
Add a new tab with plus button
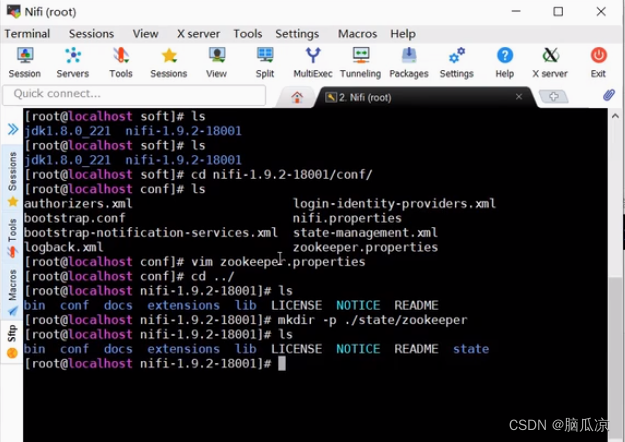point(553,96)
